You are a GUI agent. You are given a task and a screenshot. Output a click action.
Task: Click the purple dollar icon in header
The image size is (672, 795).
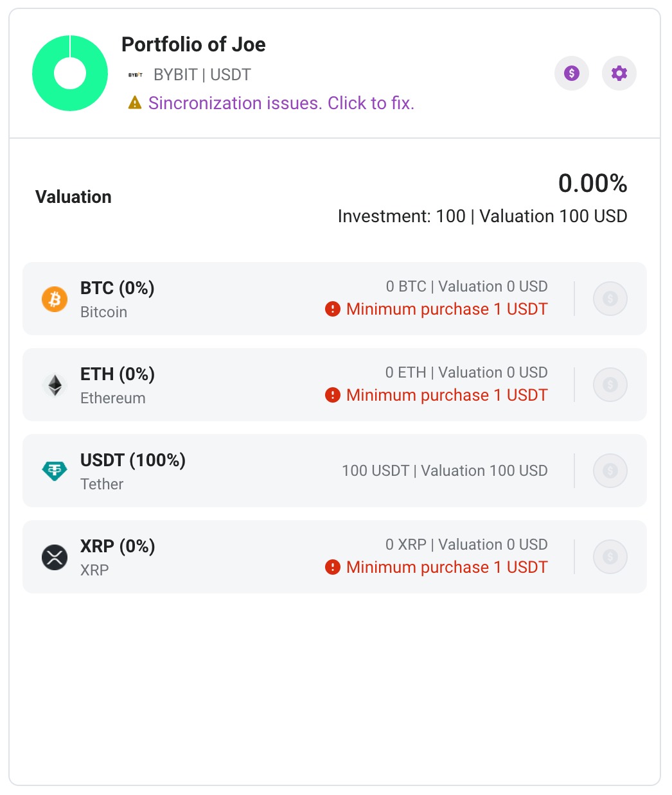571,73
